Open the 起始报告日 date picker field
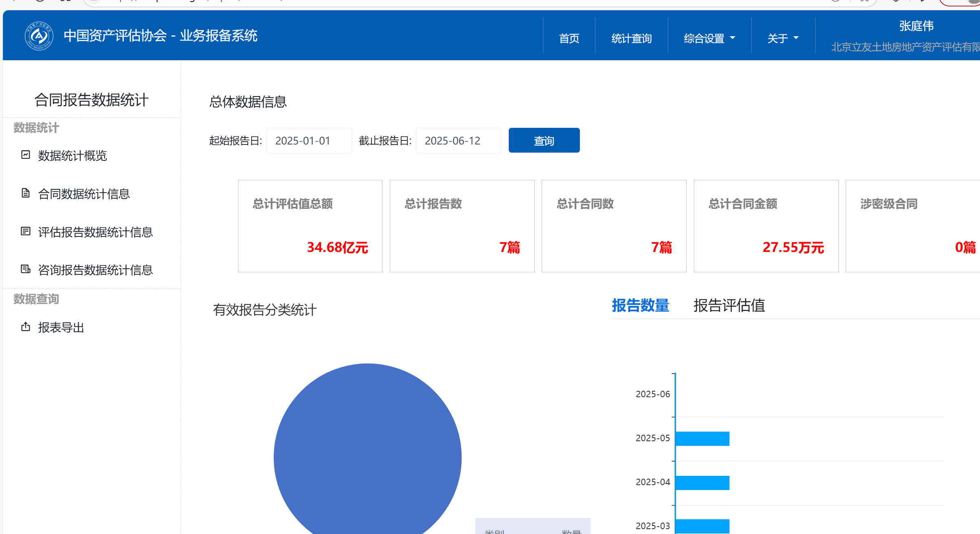Viewport: 980px width, 534px height. tap(309, 141)
